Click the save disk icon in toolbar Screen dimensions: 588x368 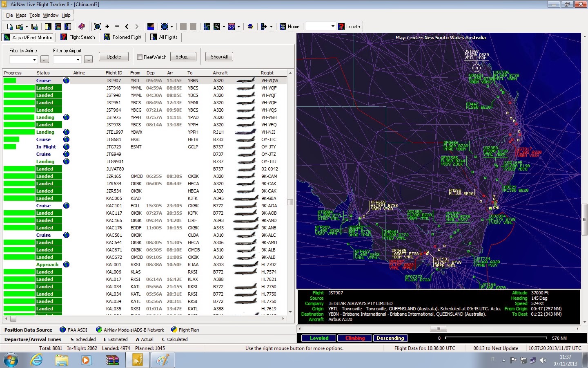click(34, 27)
